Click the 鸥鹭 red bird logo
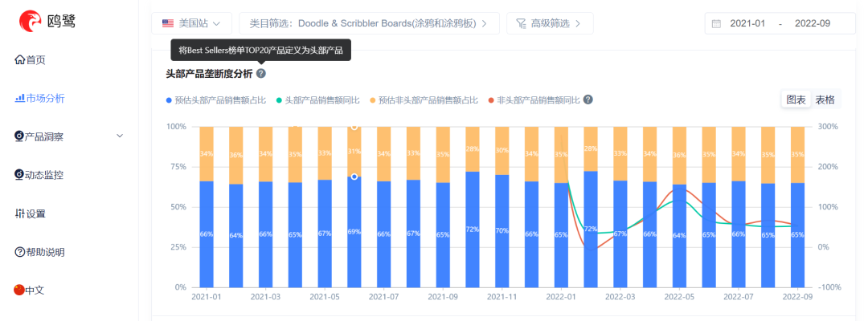The height and width of the screenshot is (321, 868). (x=31, y=21)
